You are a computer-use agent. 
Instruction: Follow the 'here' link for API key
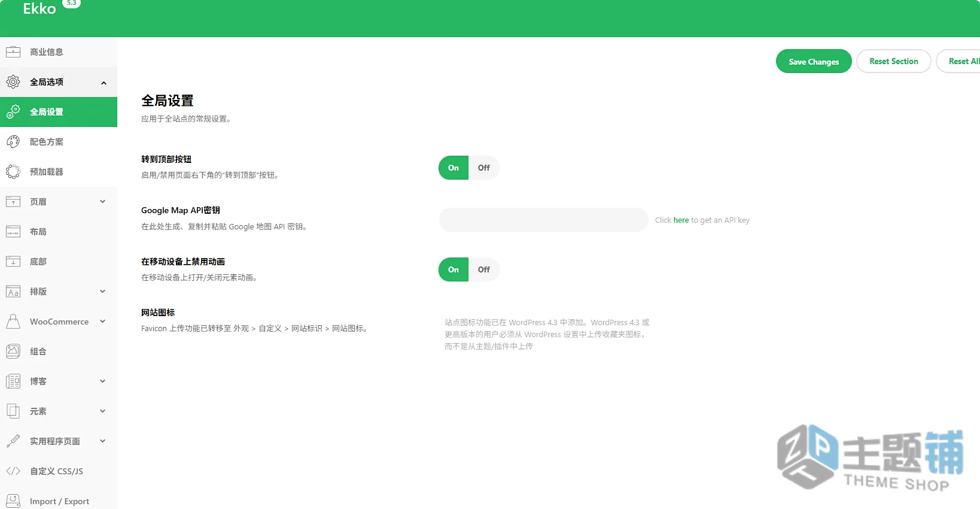(x=681, y=220)
